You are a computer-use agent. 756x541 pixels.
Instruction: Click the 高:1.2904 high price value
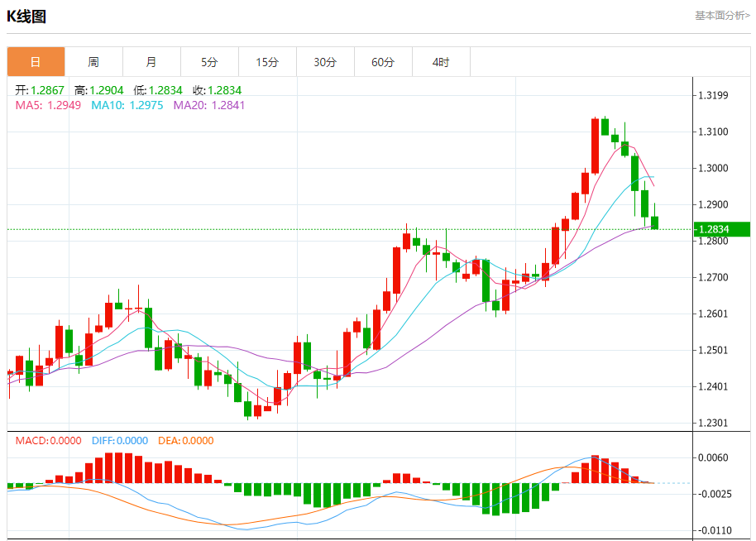click(x=98, y=90)
